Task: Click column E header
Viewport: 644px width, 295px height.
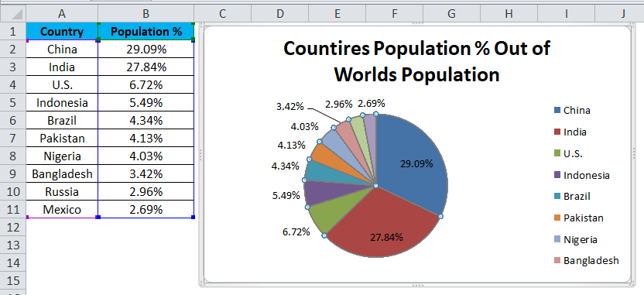Action: coord(337,14)
